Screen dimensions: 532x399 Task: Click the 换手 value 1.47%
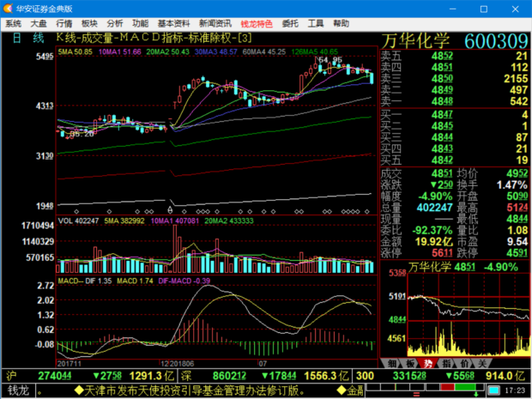click(512, 184)
